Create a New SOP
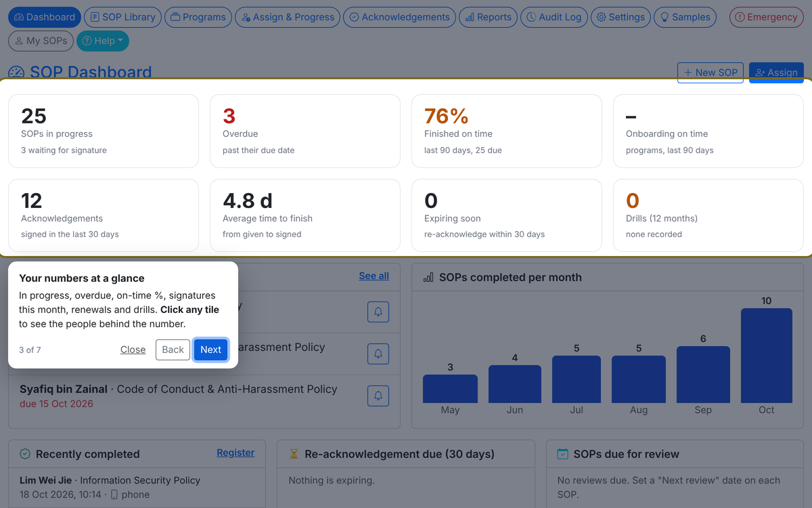 (710, 72)
